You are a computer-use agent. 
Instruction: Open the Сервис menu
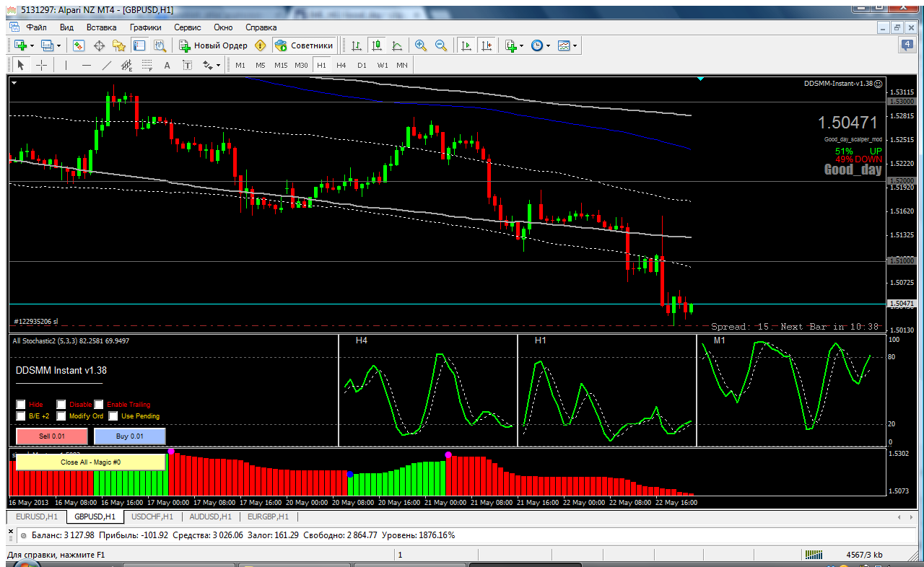point(188,27)
